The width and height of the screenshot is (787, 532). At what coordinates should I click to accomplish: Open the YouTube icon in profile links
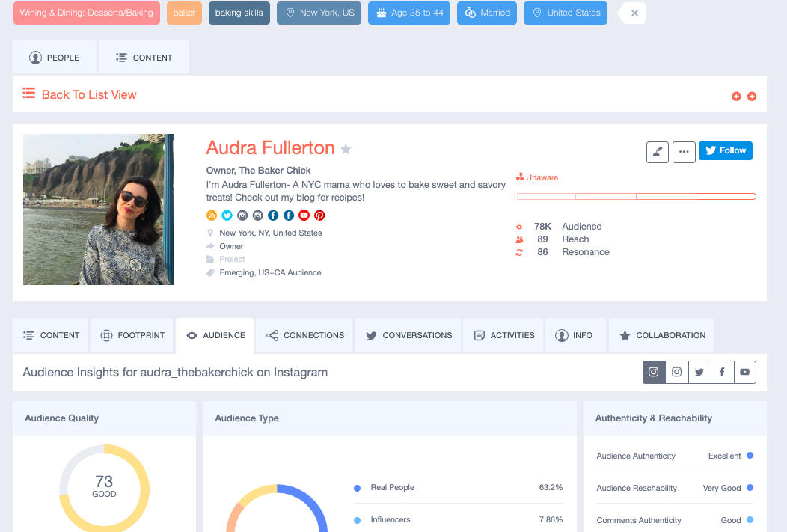[x=304, y=215]
